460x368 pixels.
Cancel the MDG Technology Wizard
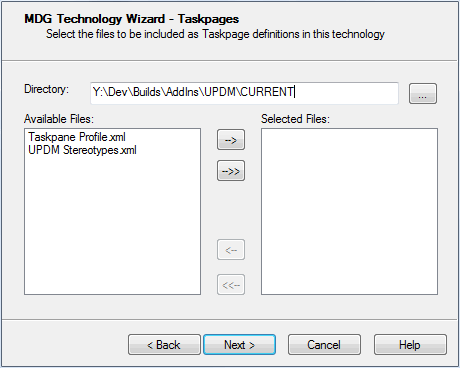[324, 345]
